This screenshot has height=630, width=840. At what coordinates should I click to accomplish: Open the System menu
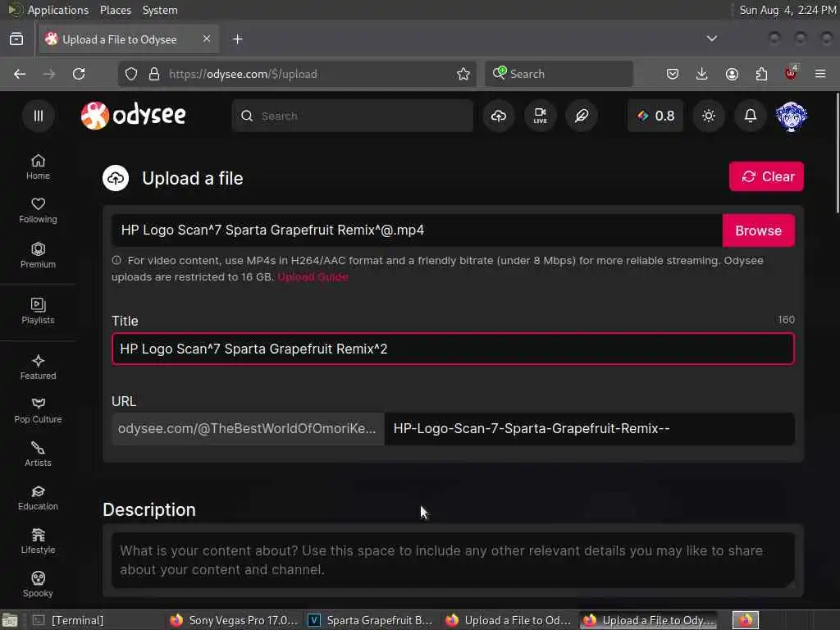(x=160, y=10)
